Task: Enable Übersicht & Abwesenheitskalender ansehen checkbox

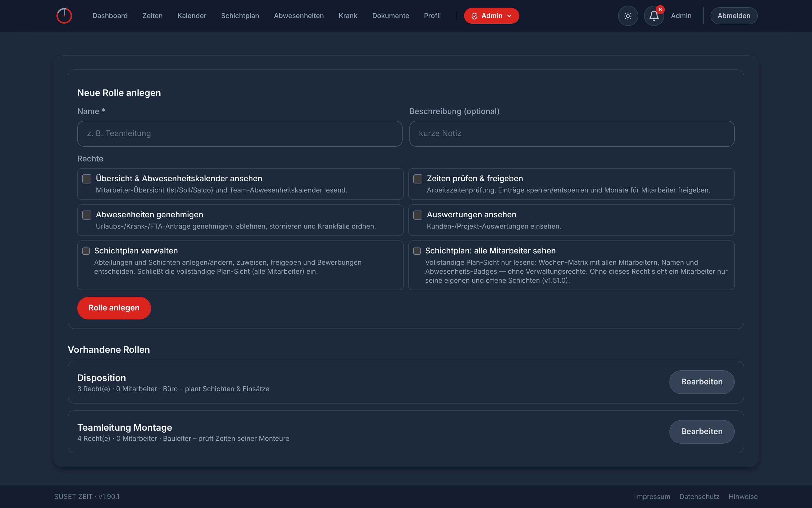Action: click(87, 179)
